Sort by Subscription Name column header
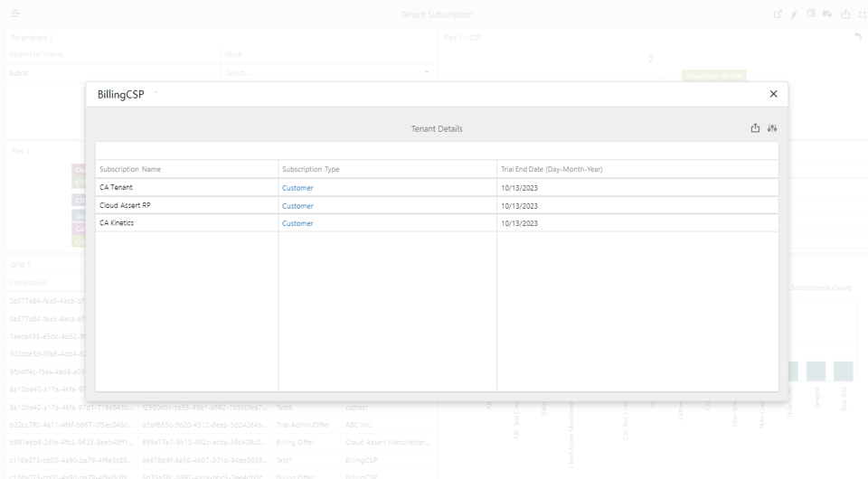This screenshot has height=479, width=868. pos(130,169)
